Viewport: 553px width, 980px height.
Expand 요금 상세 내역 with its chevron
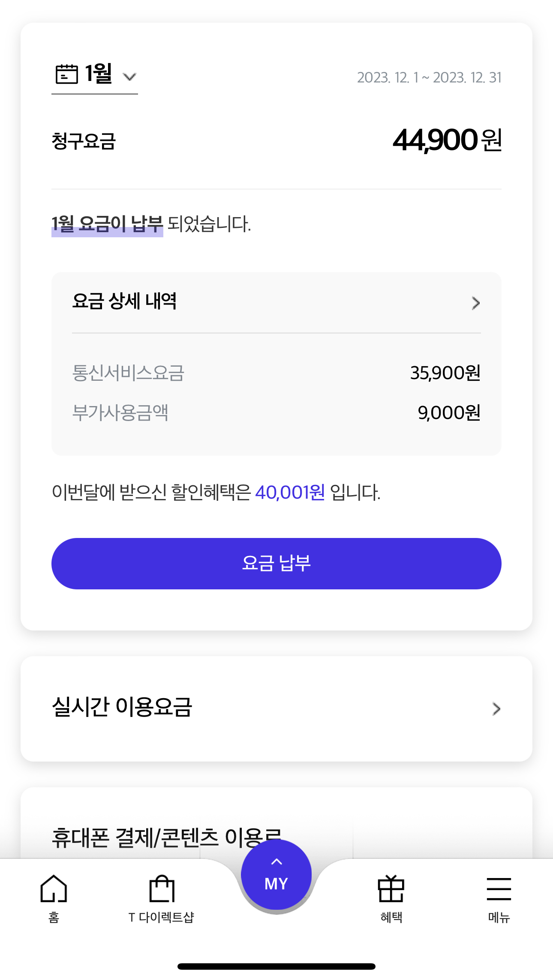pos(475,303)
